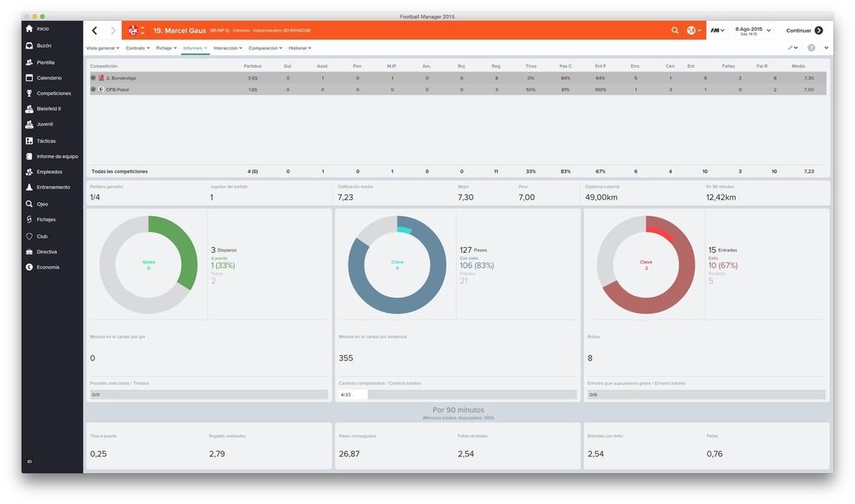855x504 pixels.
Task: Open the Tácticas board icon
Action: (x=29, y=141)
